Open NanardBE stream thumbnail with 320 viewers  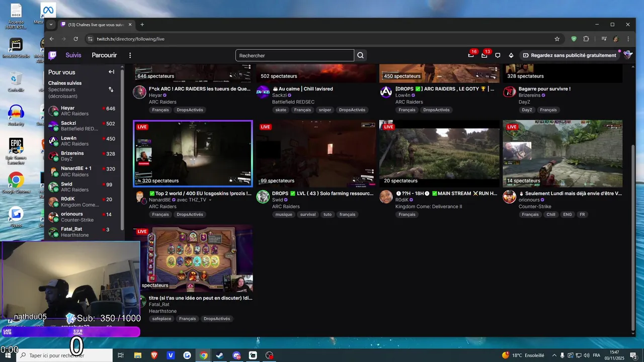(x=193, y=154)
